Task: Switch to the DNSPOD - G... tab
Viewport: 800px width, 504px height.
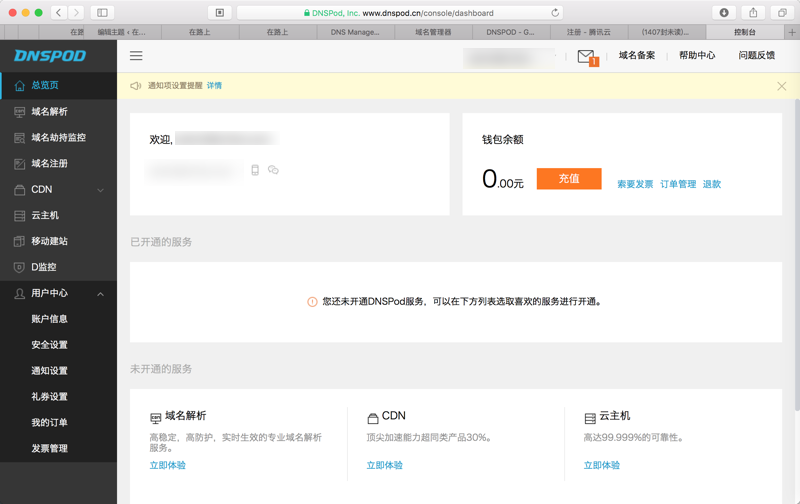Action: pyautogui.click(x=511, y=32)
